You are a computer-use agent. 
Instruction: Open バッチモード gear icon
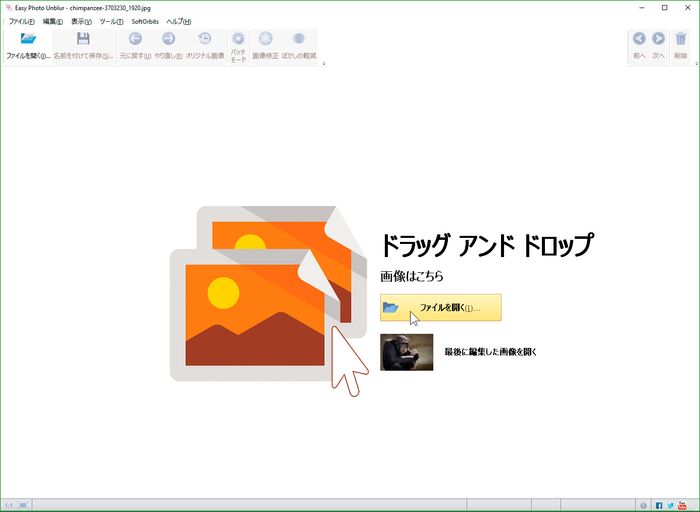pyautogui.click(x=238, y=40)
